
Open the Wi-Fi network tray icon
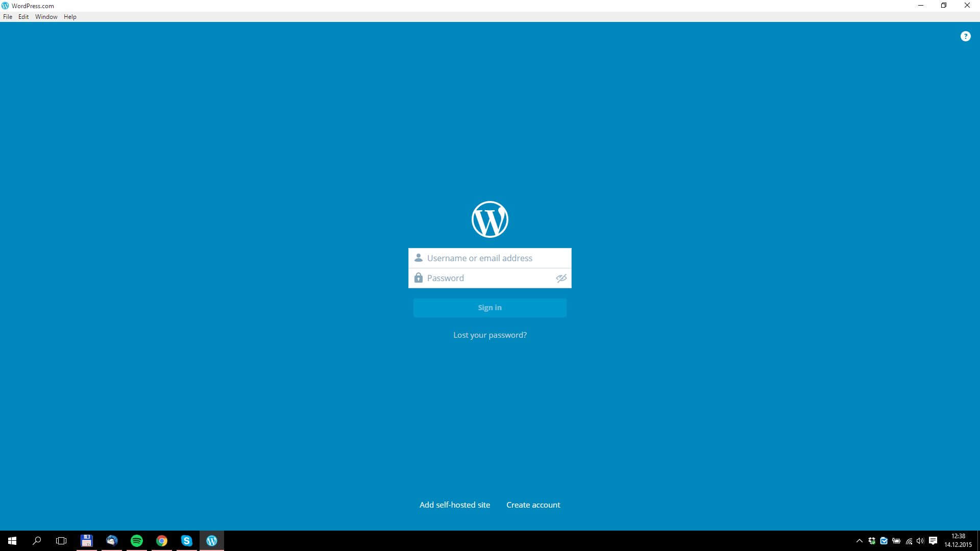tap(909, 541)
